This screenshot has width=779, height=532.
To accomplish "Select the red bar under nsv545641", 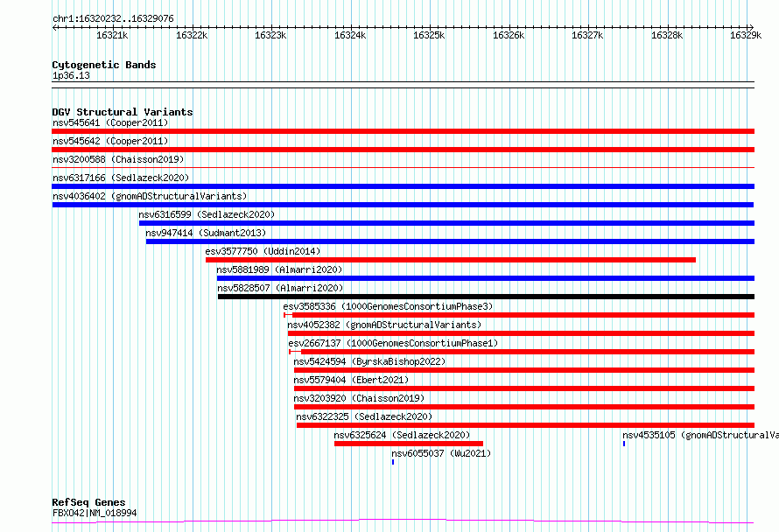I will tap(403, 131).
